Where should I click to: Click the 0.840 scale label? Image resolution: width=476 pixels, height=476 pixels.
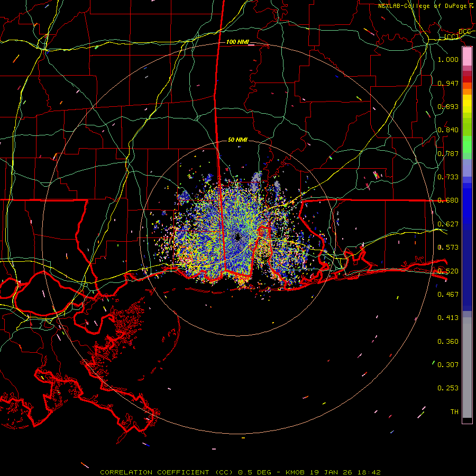click(448, 130)
